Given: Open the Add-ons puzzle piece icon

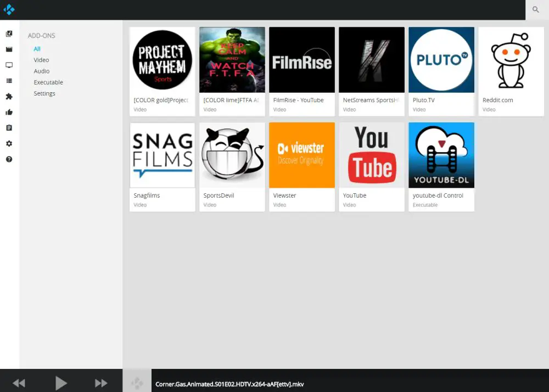Looking at the screenshot, I should (9, 97).
